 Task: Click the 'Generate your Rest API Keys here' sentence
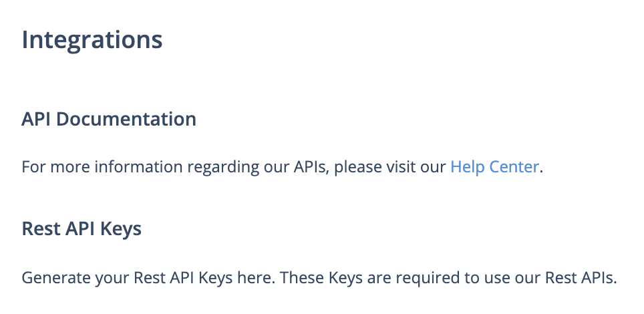pyautogui.click(x=148, y=278)
